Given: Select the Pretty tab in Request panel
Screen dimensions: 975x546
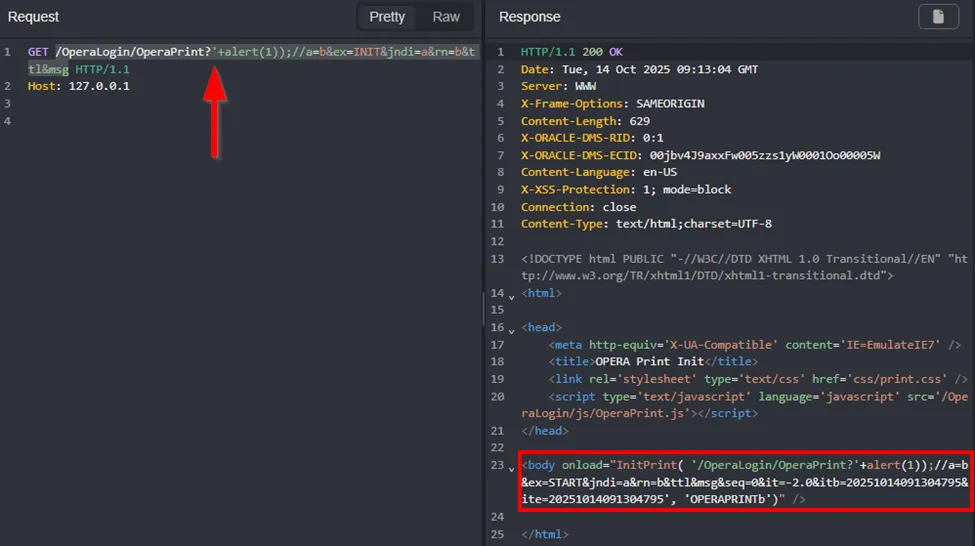Looking at the screenshot, I should [x=387, y=17].
